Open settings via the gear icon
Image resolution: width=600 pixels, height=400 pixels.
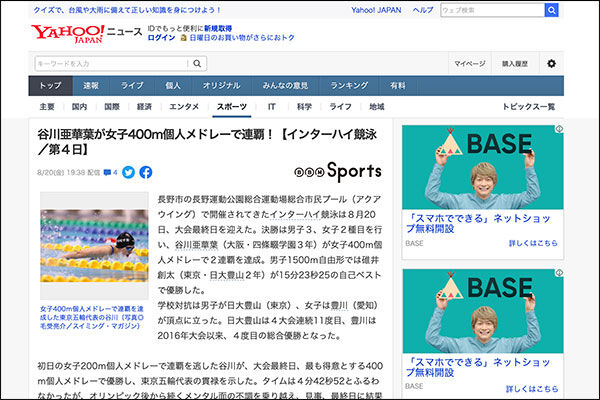point(551,64)
